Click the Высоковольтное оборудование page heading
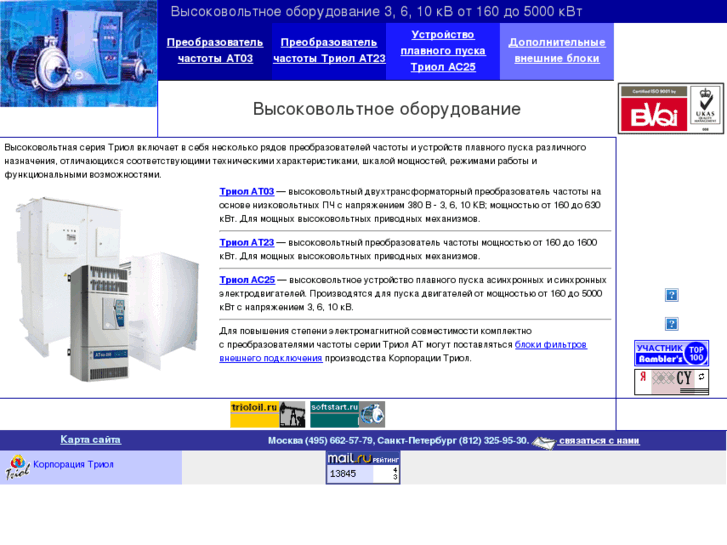The height and width of the screenshot is (545, 727). point(387,109)
